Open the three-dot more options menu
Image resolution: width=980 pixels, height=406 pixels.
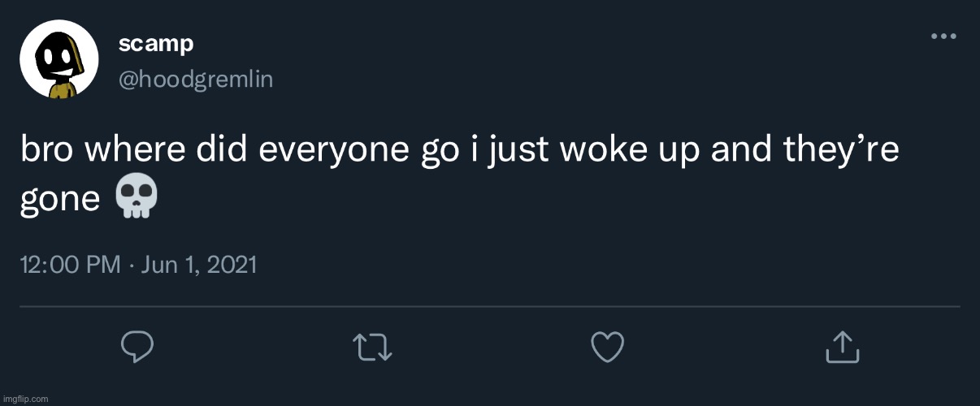click(943, 37)
